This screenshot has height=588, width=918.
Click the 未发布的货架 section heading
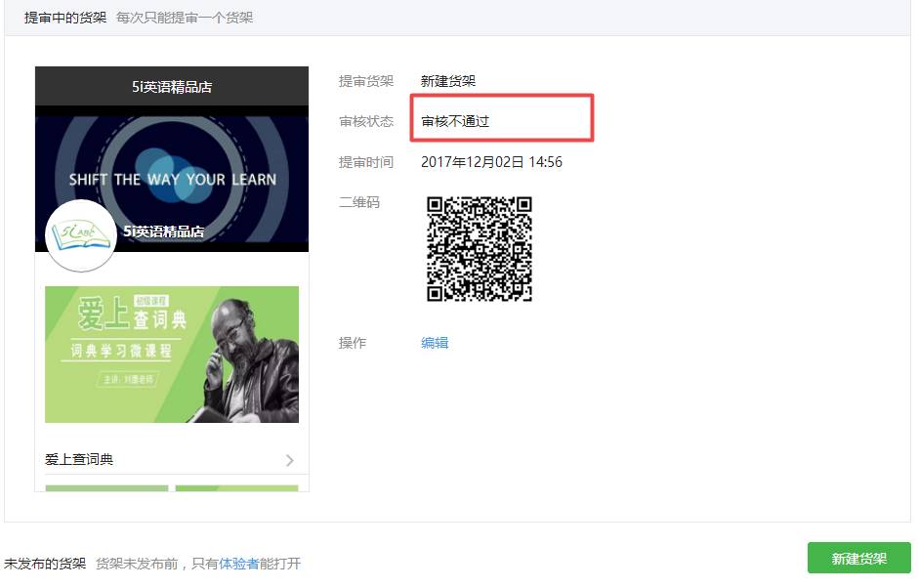45,564
